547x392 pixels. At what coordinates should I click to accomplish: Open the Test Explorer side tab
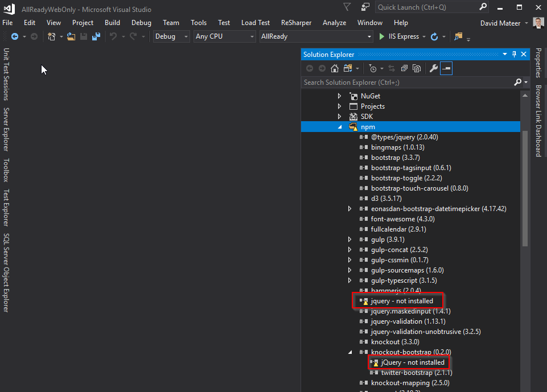[6, 208]
